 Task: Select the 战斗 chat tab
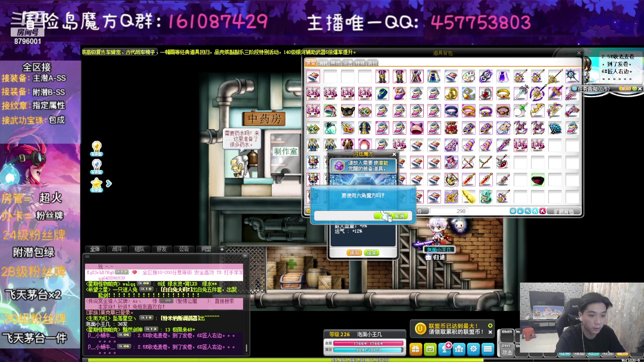click(x=117, y=249)
